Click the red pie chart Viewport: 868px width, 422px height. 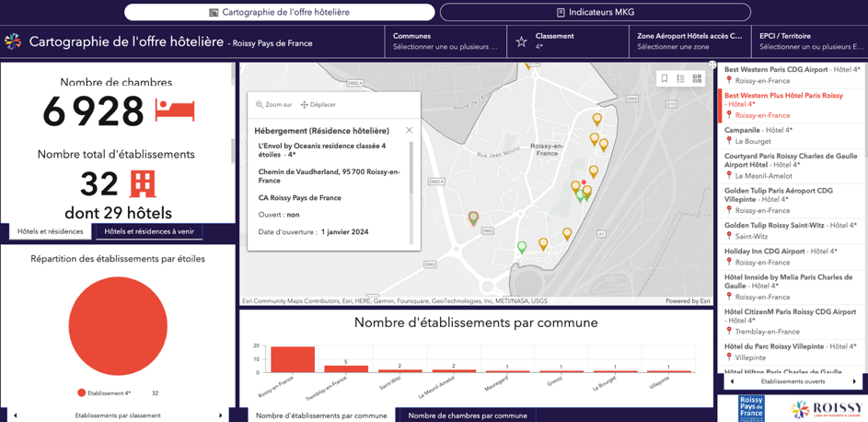pos(118,325)
